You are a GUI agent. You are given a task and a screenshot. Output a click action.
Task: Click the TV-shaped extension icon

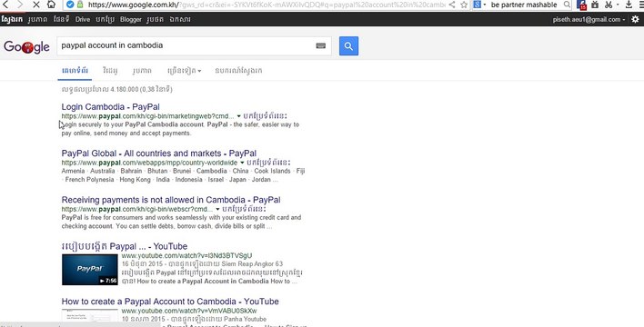pos(595,5)
